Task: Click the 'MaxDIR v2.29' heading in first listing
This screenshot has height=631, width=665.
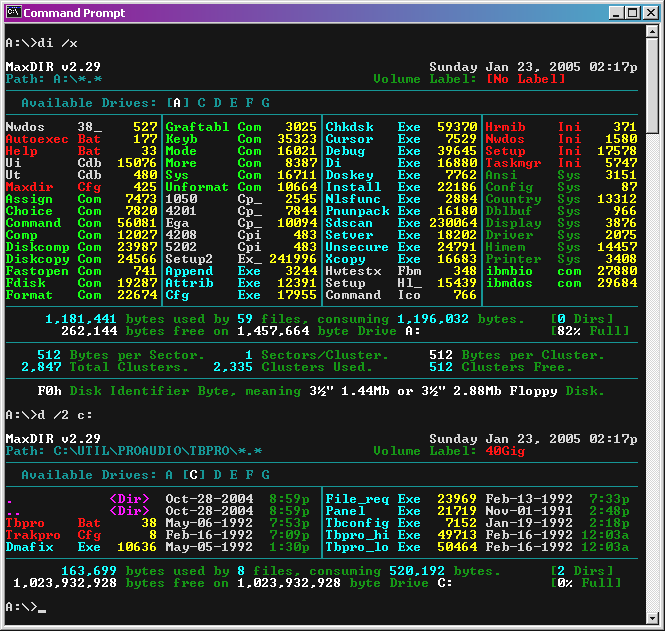Action: click(x=53, y=67)
